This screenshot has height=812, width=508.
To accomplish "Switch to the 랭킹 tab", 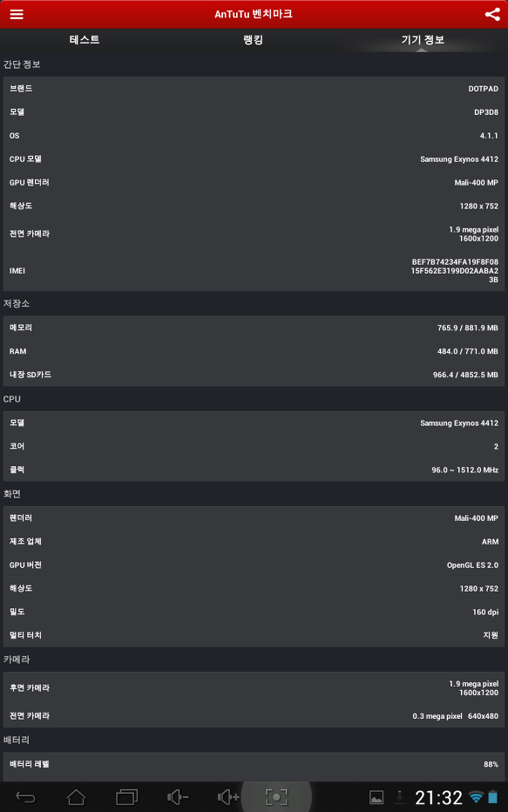I will [x=254, y=40].
